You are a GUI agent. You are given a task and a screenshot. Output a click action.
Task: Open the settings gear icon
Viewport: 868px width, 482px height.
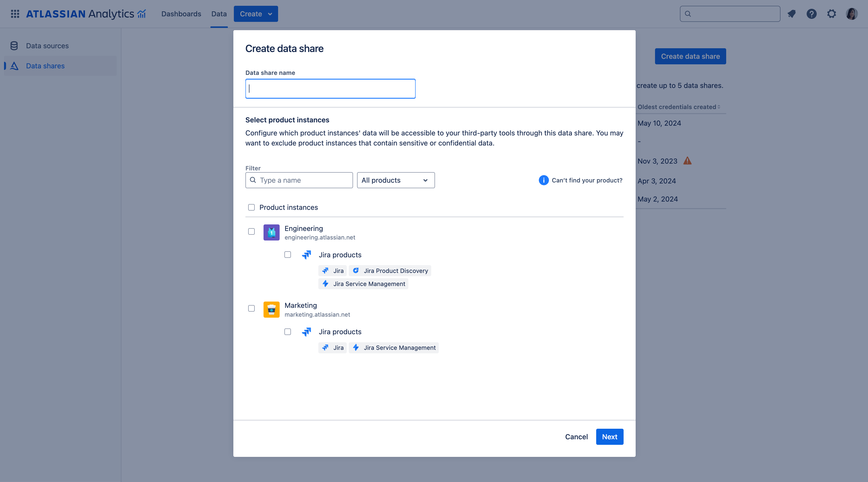point(832,14)
